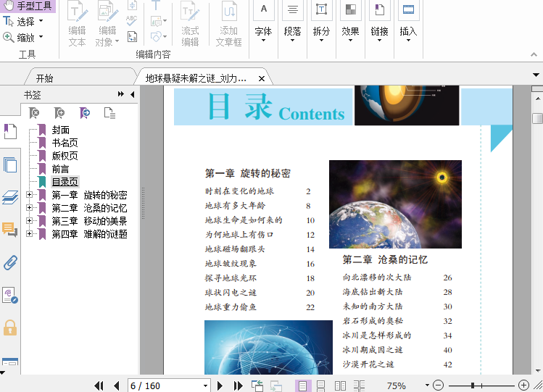The image size is (543, 392).
Task: Click the bookmark destination arrow icon
Action: coord(85,113)
